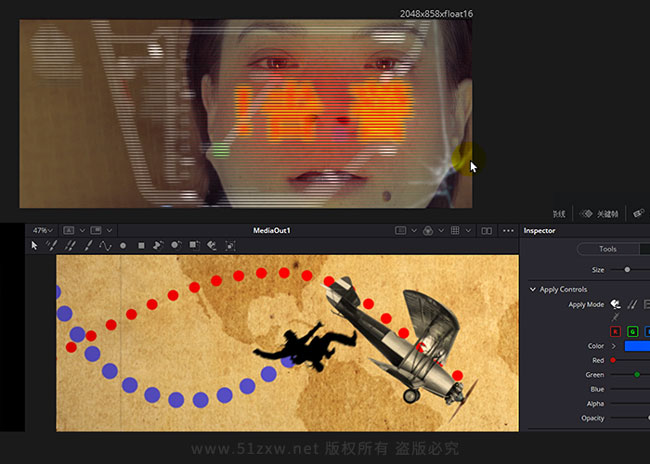Select the multistroke paint tool

point(52,245)
